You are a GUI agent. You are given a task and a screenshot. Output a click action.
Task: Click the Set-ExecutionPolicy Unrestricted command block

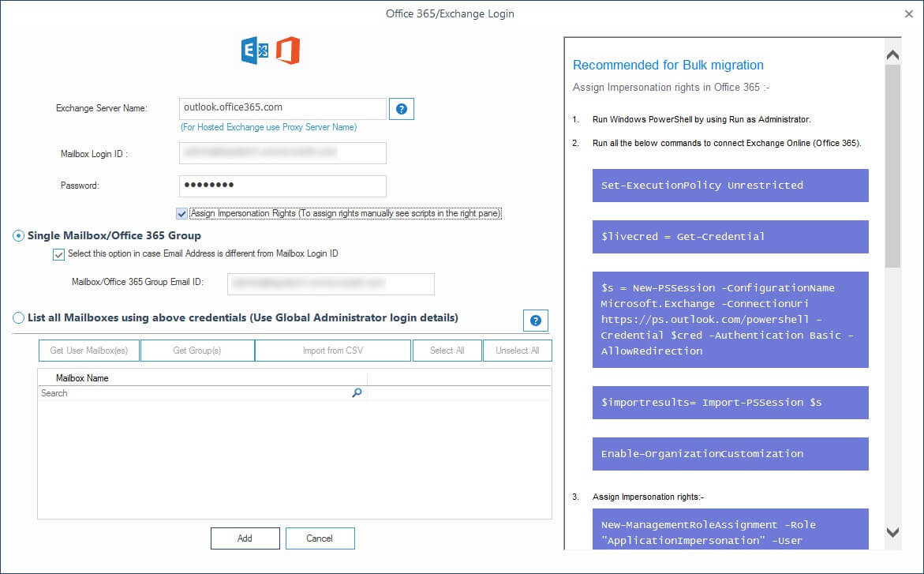730,186
